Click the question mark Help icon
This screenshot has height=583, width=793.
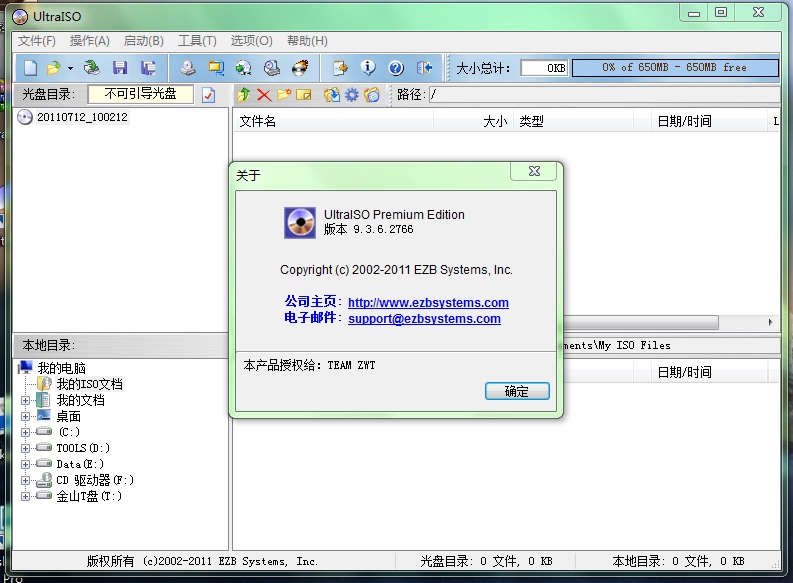tap(396, 68)
